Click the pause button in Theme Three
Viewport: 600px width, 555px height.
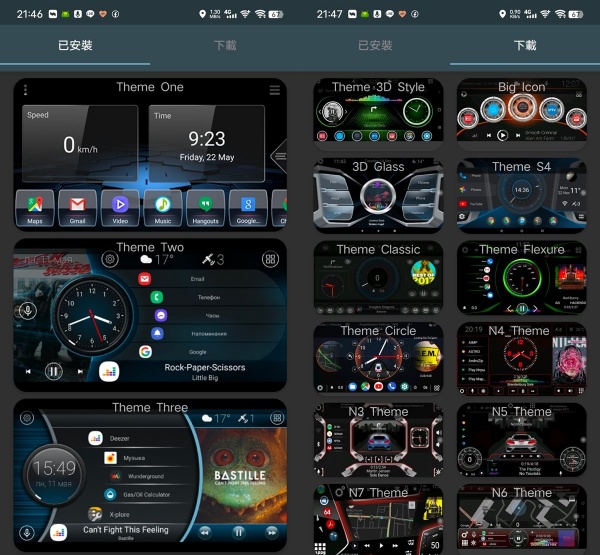point(238,532)
